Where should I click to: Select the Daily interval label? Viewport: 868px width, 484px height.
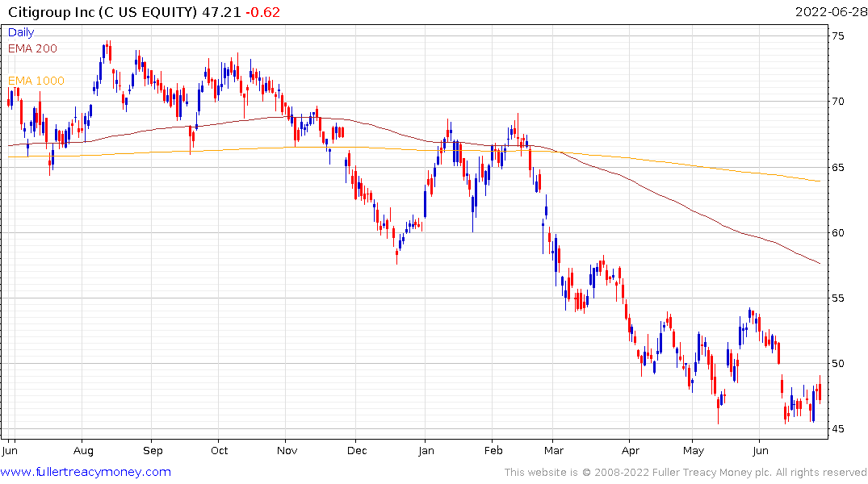(21, 32)
